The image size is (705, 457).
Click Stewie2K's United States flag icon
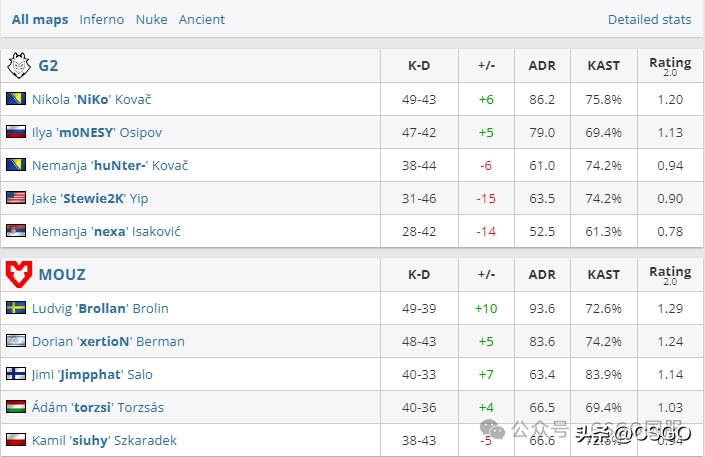16,198
